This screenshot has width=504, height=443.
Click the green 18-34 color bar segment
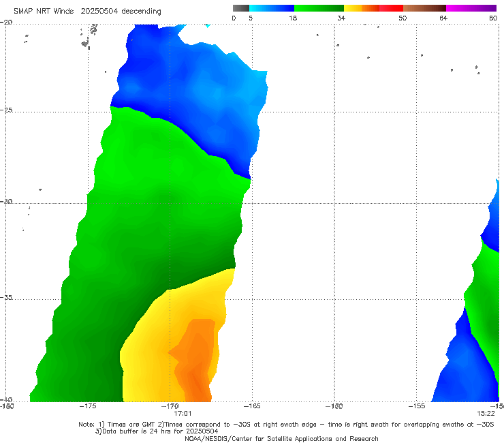319,8
